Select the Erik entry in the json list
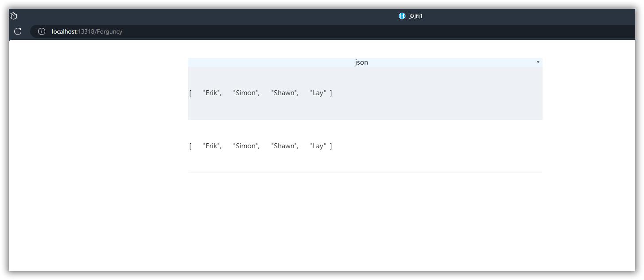644x280 pixels. click(213, 92)
